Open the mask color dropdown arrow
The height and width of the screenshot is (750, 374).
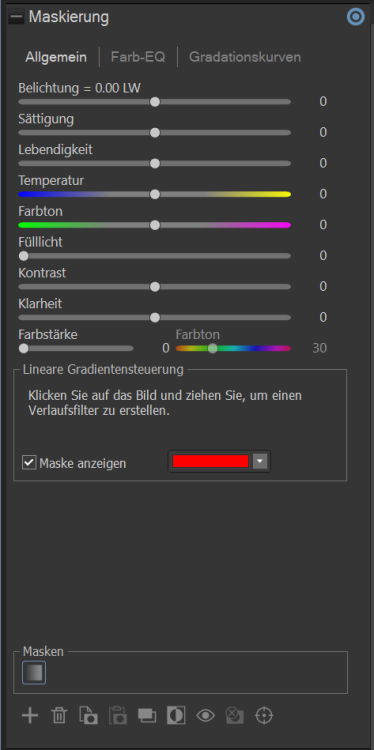(260, 462)
